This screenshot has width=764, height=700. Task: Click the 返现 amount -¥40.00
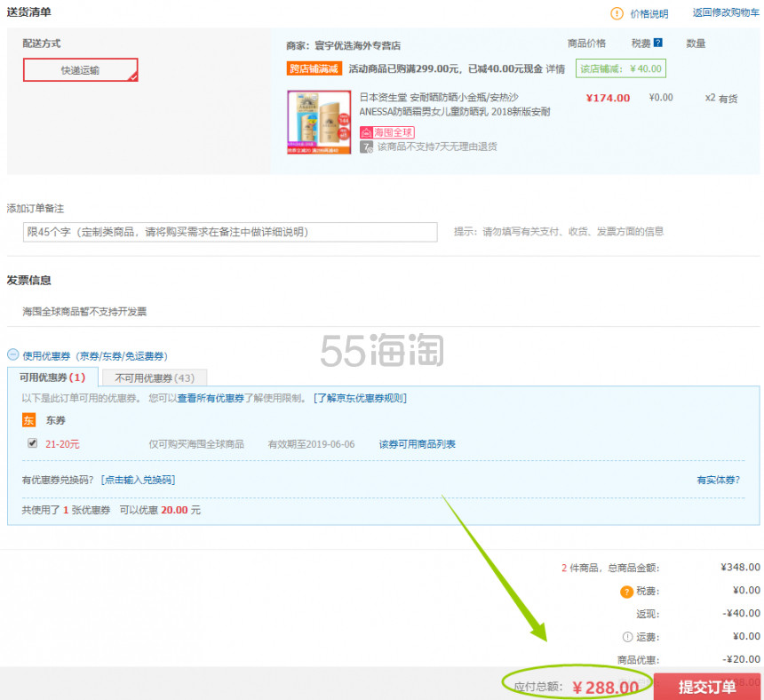tap(741, 613)
